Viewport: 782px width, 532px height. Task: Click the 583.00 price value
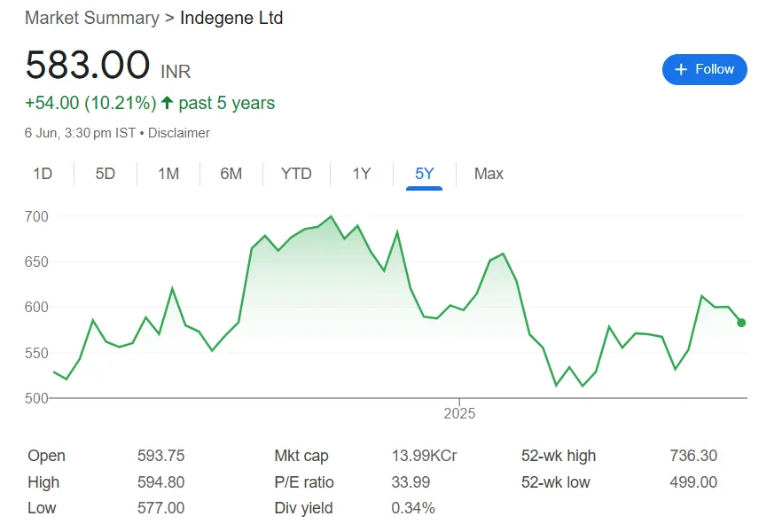[87, 65]
